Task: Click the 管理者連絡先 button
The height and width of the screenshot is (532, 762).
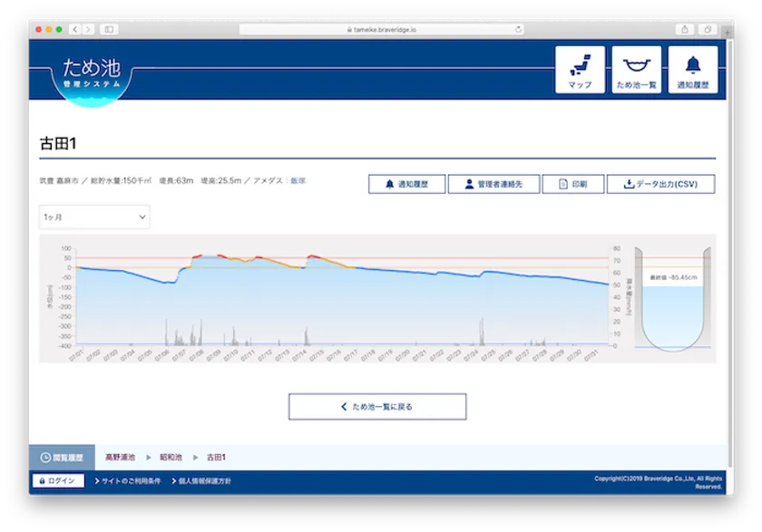Action: (493, 184)
